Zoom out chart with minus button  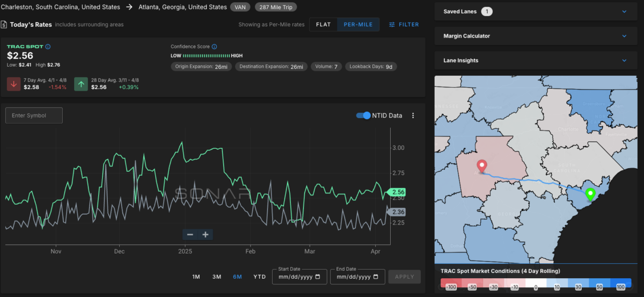click(190, 235)
